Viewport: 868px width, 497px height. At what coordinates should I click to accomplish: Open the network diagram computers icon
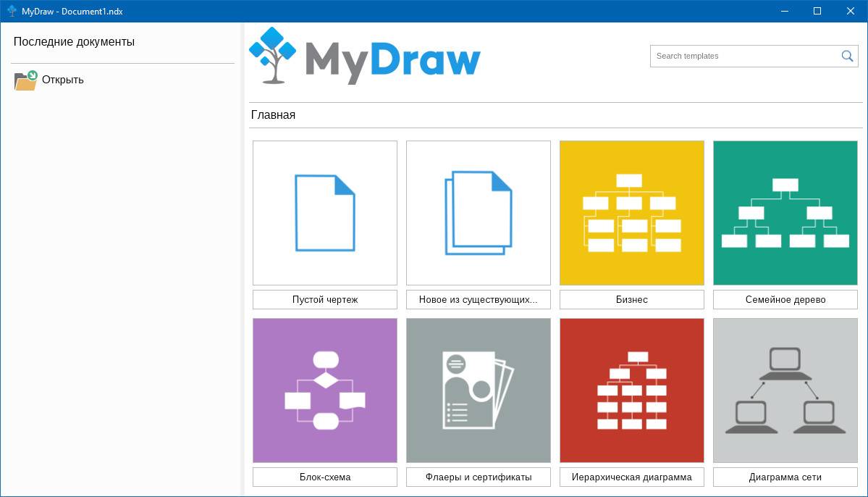(x=785, y=390)
